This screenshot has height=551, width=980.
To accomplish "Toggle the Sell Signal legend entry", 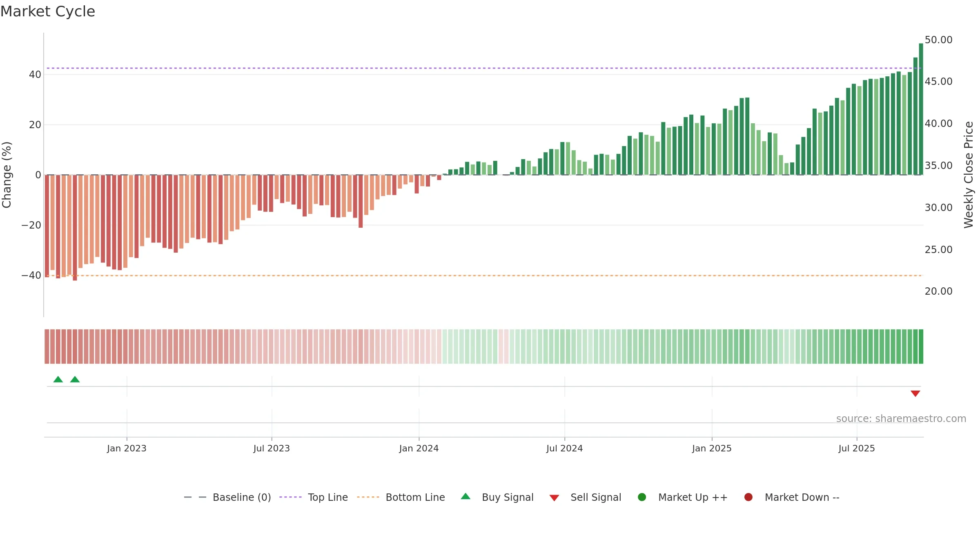I will click(x=585, y=497).
